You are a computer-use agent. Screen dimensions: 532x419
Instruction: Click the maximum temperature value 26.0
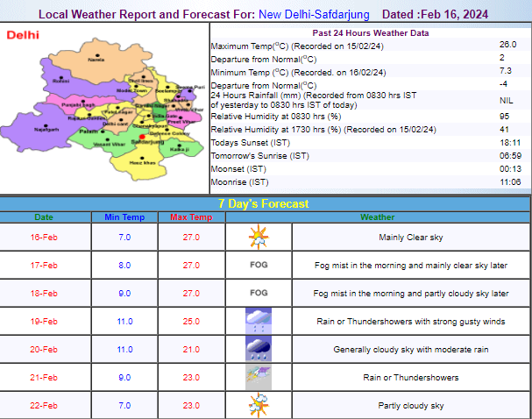pos(508,45)
